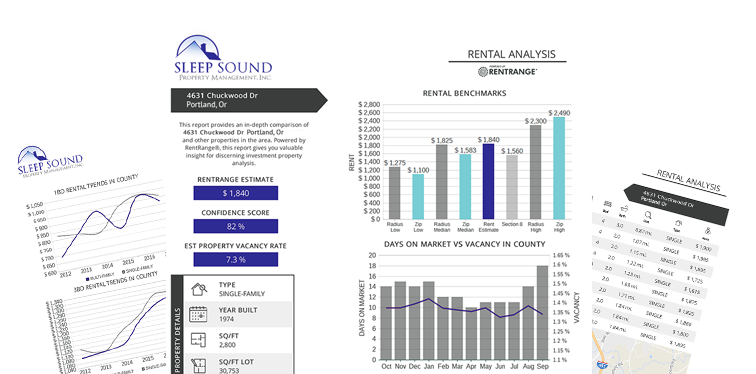Click the magnifier distance icon in tilted table

click(x=648, y=215)
